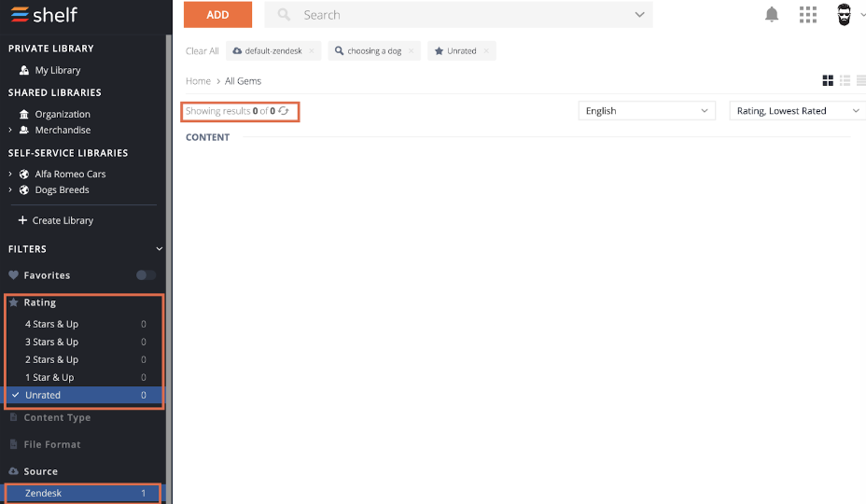Open the apps grid menu
Viewport: 866px width, 504px height.
pos(807,14)
